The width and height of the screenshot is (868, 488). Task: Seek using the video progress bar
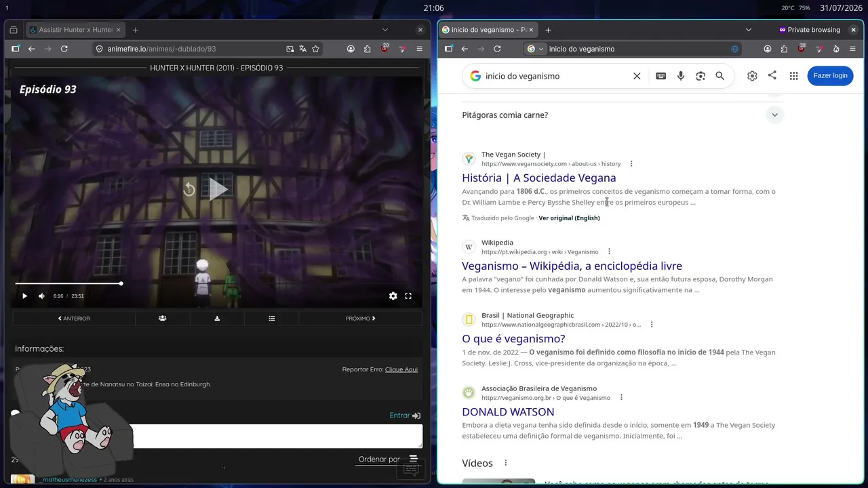pyautogui.click(x=217, y=283)
